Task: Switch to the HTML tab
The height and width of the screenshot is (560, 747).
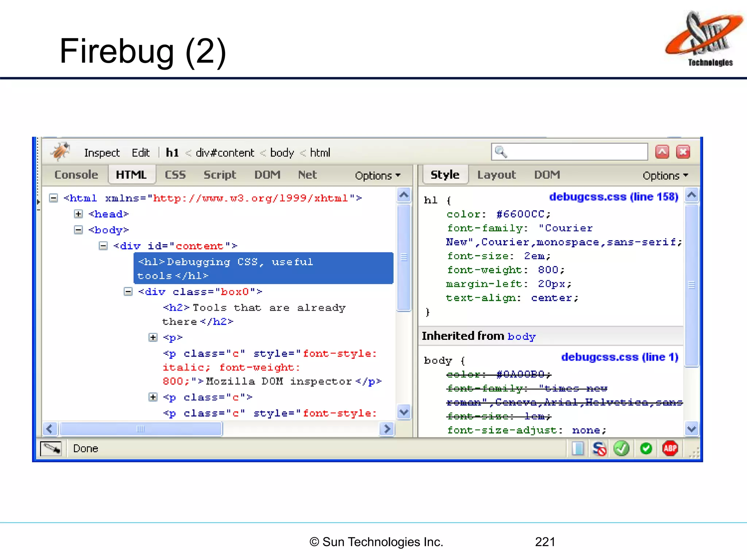Action: tap(131, 175)
